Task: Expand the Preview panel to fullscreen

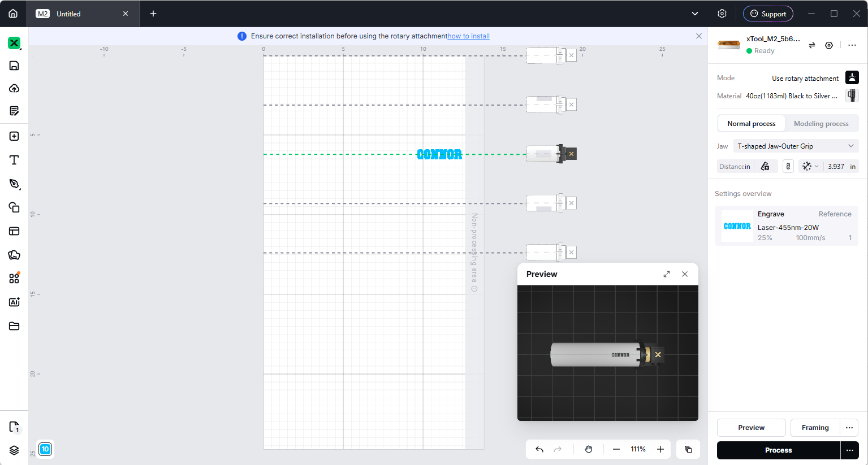Action: coord(667,274)
